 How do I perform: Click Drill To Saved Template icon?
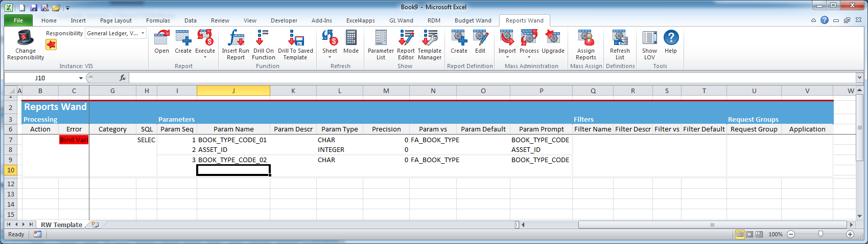tap(295, 38)
